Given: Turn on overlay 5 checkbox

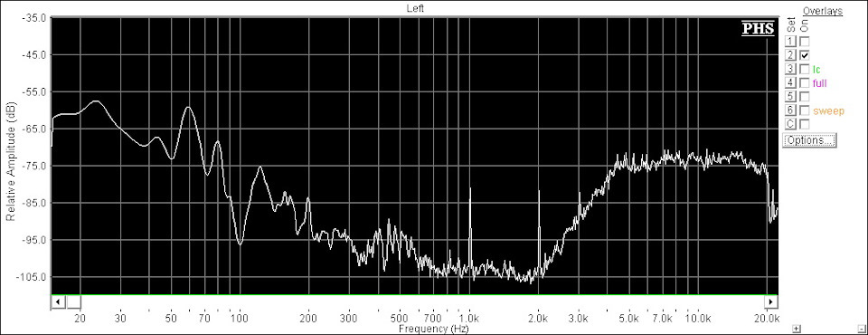Looking at the screenshot, I should [x=805, y=96].
